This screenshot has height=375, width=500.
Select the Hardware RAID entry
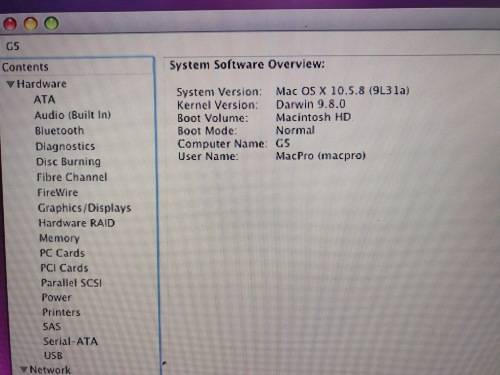[x=77, y=223]
